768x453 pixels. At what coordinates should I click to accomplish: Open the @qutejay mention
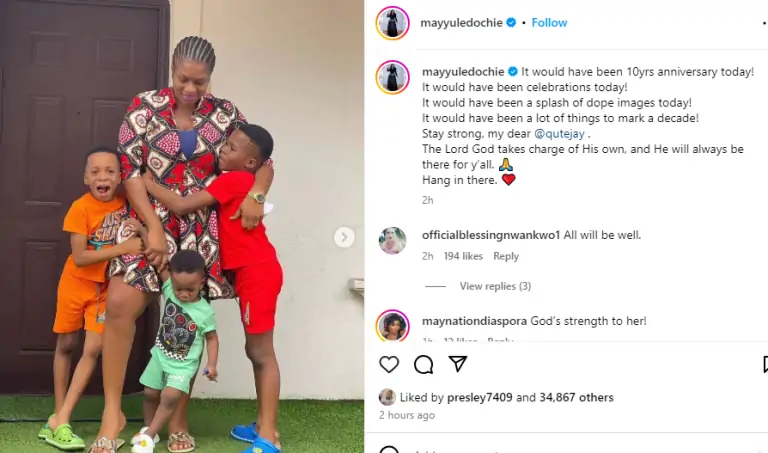tap(559, 134)
